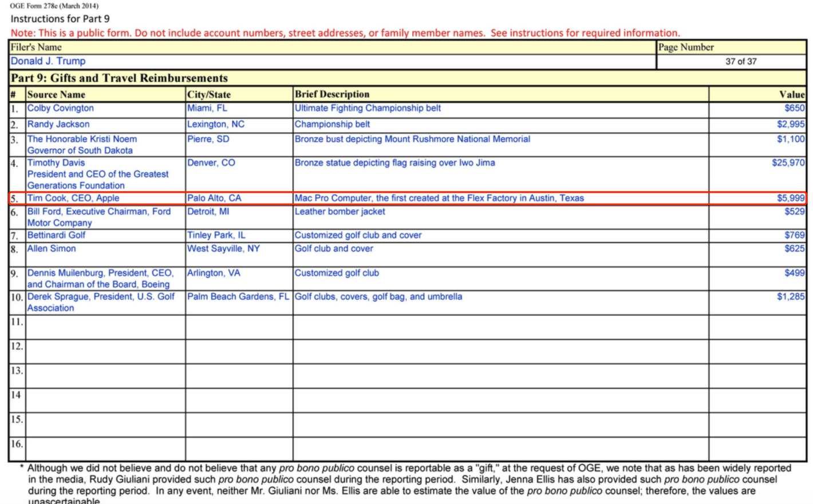Screen dimensions: 813x504
Task: Click the $25,970 value
Action: (x=788, y=162)
